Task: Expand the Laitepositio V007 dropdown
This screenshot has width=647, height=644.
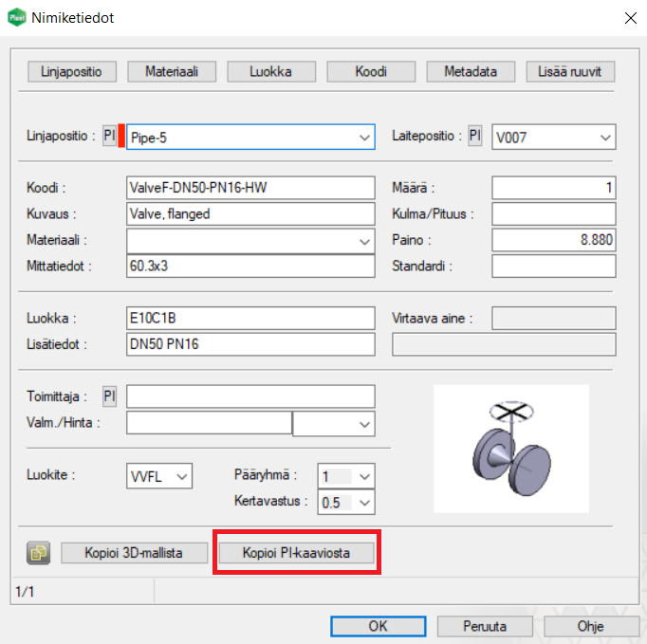Action: (x=605, y=138)
